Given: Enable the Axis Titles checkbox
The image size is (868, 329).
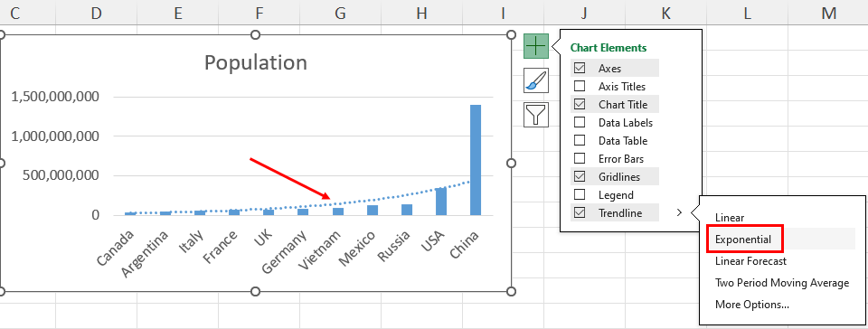Looking at the screenshot, I should pyautogui.click(x=580, y=86).
